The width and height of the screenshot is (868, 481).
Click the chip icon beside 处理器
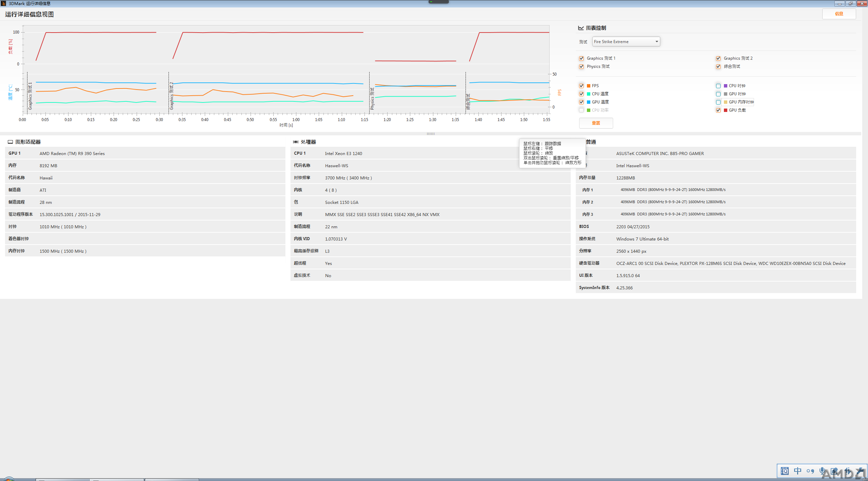coord(296,142)
